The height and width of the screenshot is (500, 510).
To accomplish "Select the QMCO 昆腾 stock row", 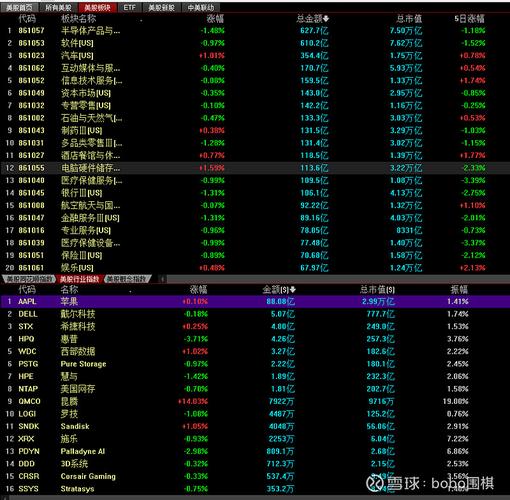I will [255, 401].
